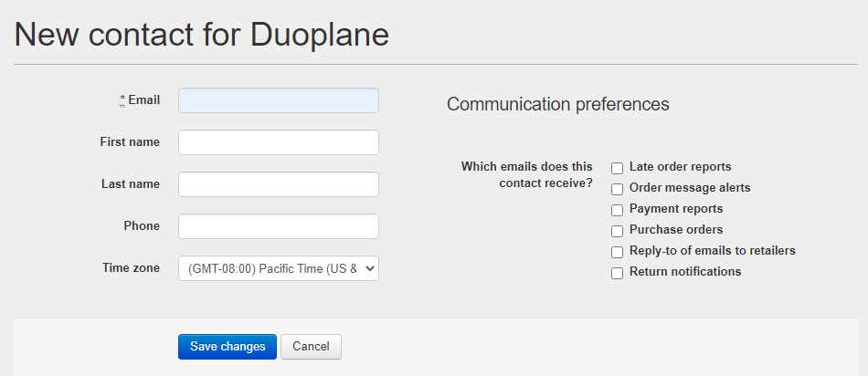
Task: Toggle the Purchase orders checkbox
Action: [618, 231]
